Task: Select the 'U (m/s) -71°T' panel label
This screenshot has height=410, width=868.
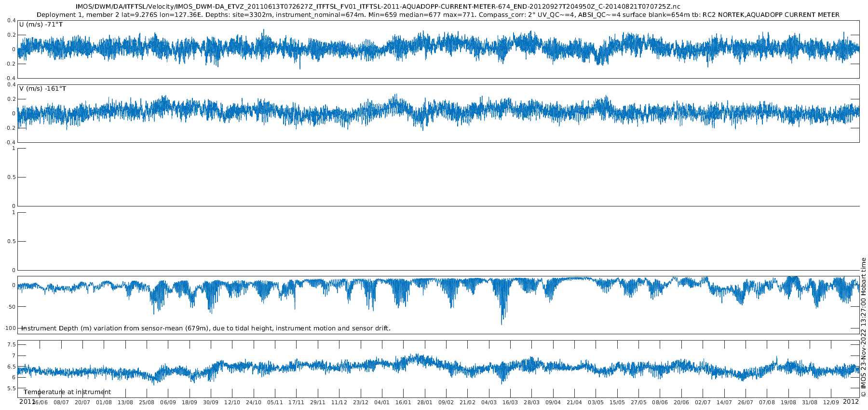Action: pyautogui.click(x=41, y=24)
